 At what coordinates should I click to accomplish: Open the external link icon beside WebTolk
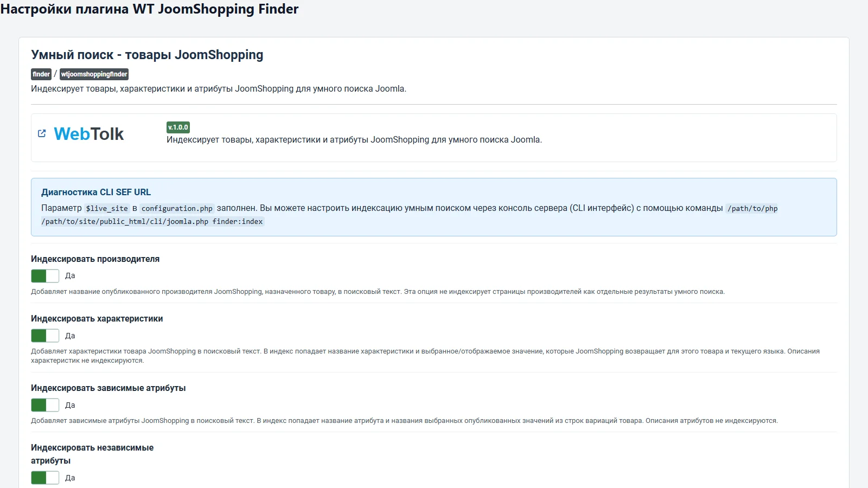pos(42,133)
